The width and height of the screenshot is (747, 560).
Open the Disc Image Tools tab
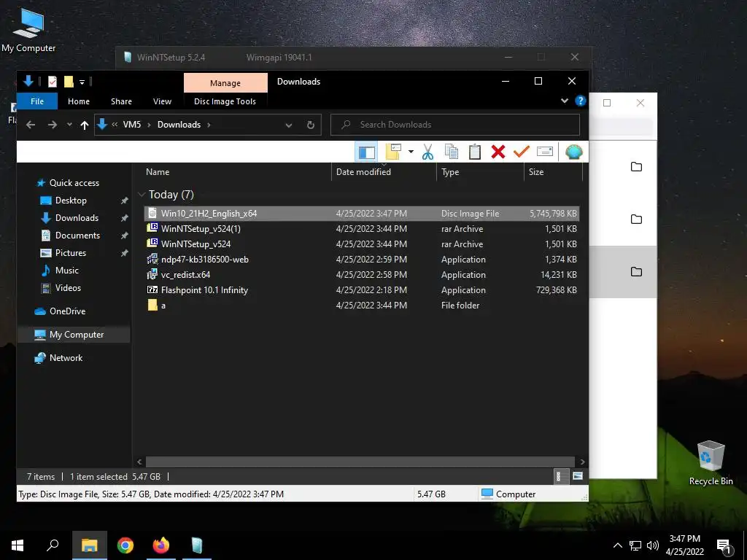coord(225,101)
